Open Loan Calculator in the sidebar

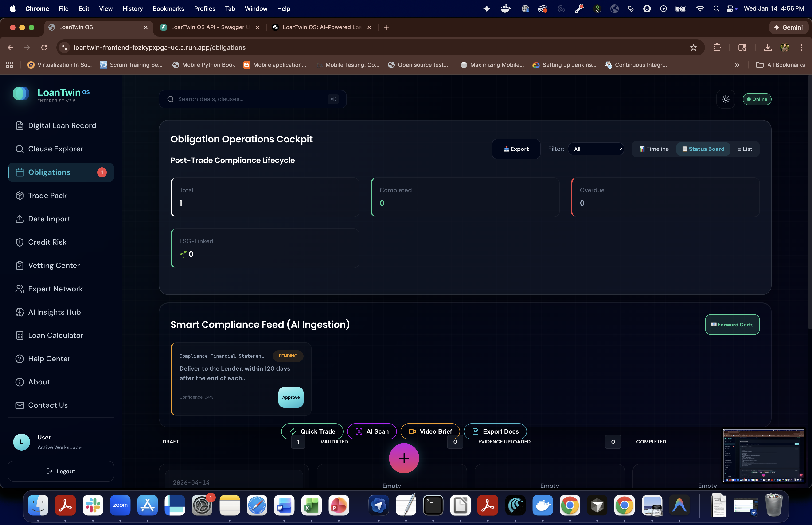point(55,335)
